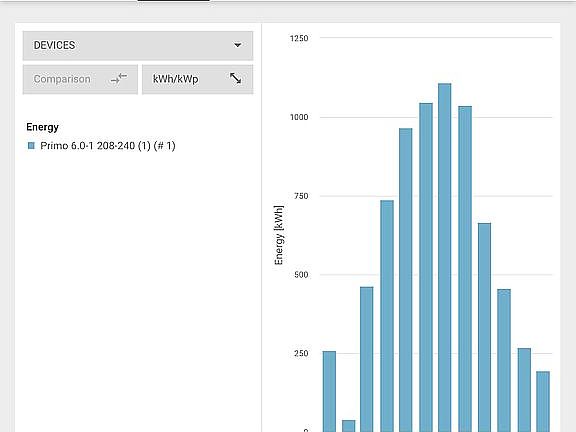Click the shortest second bar in chart

point(349,426)
